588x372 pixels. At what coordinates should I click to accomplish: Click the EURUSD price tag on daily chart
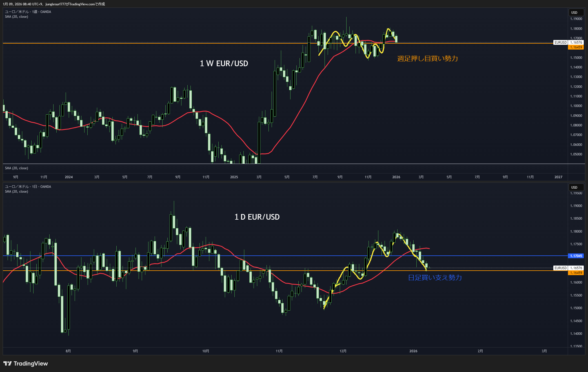[x=560, y=268]
